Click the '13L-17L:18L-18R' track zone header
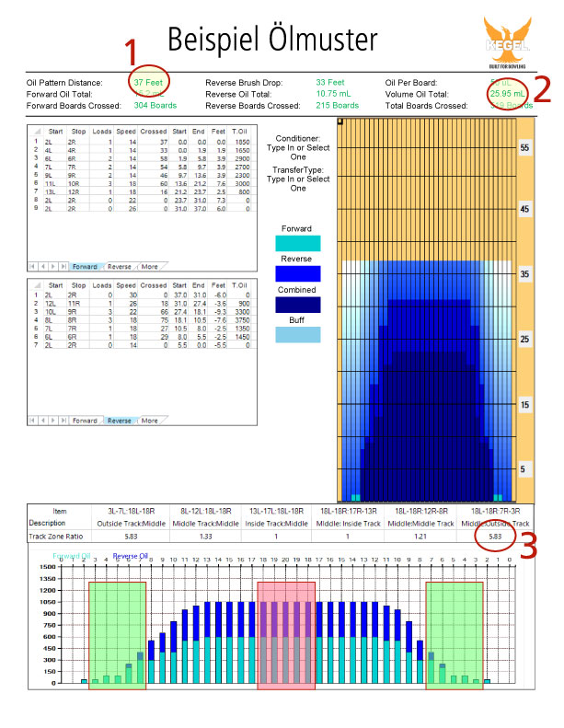Screen dimensions: 564x728 pos(277,511)
